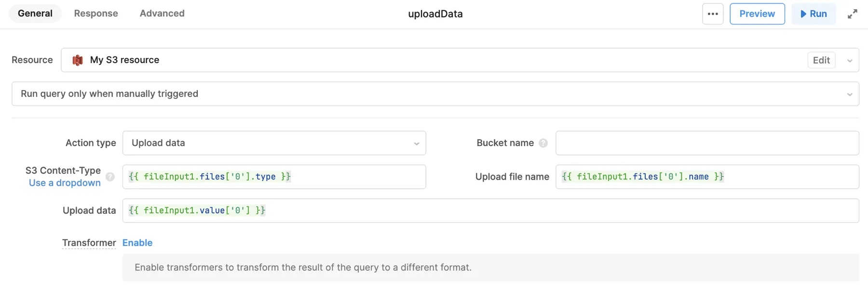Open the S3 Content-Type help icon
This screenshot has width=868, height=286.
click(x=110, y=177)
